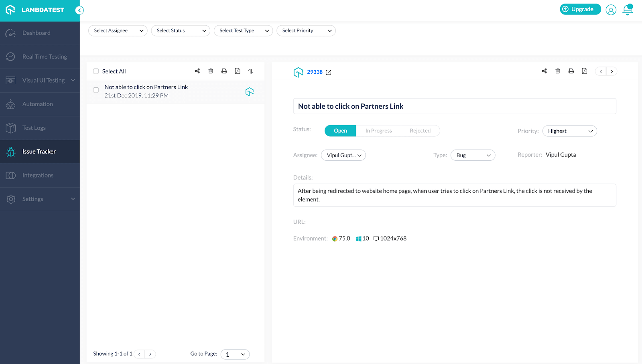Export issue 29338 as PDF
The image size is (642, 364).
584,71
